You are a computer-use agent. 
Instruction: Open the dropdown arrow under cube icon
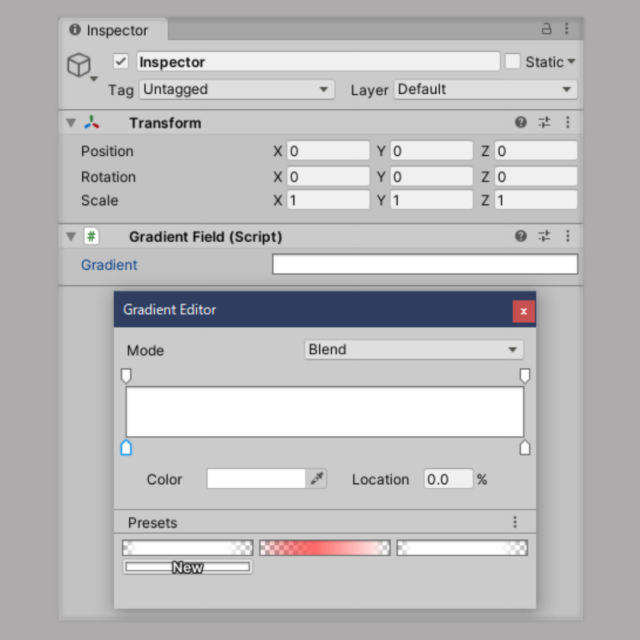click(x=94, y=79)
